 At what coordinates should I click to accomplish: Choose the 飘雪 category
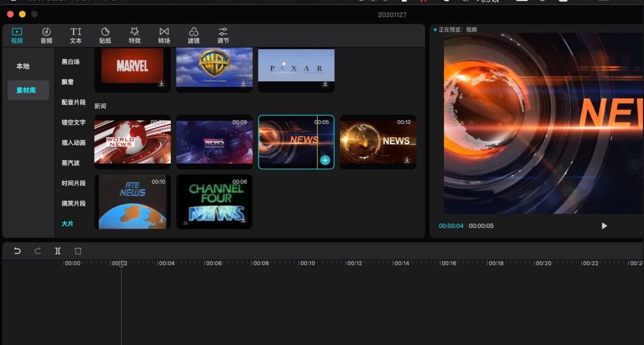click(x=67, y=82)
